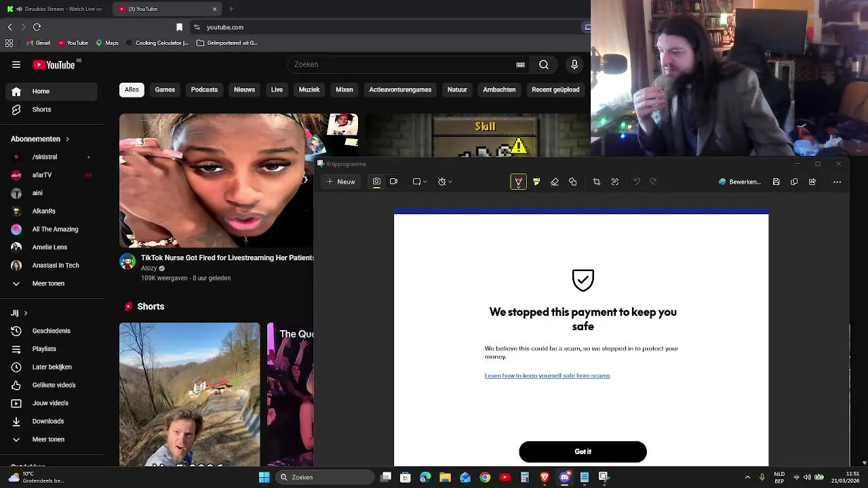Open a new browser tab
This screenshot has height=488, width=868.
231,9
